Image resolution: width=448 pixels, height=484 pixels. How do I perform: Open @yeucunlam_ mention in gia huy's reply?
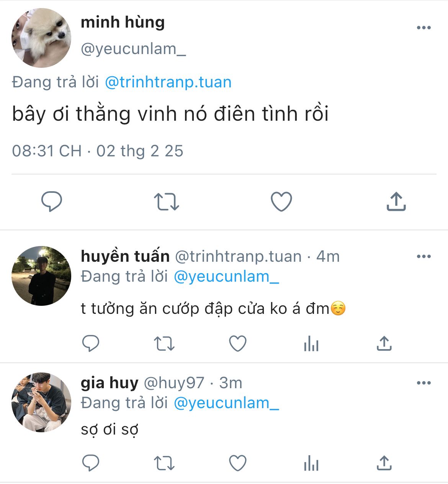click(226, 403)
